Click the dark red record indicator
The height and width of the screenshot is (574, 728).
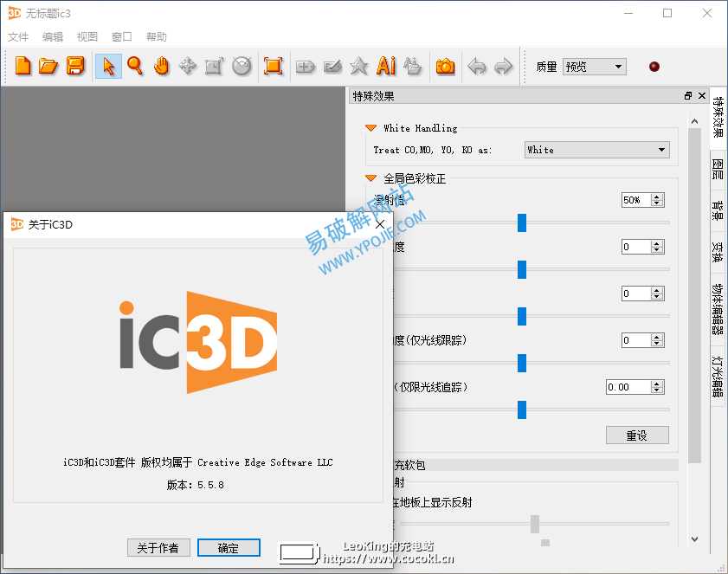[654, 67]
